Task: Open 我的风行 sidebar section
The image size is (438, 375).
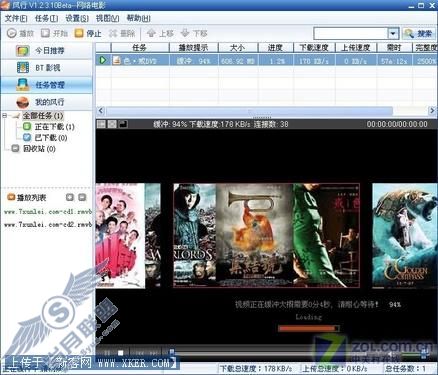Action: [47, 102]
